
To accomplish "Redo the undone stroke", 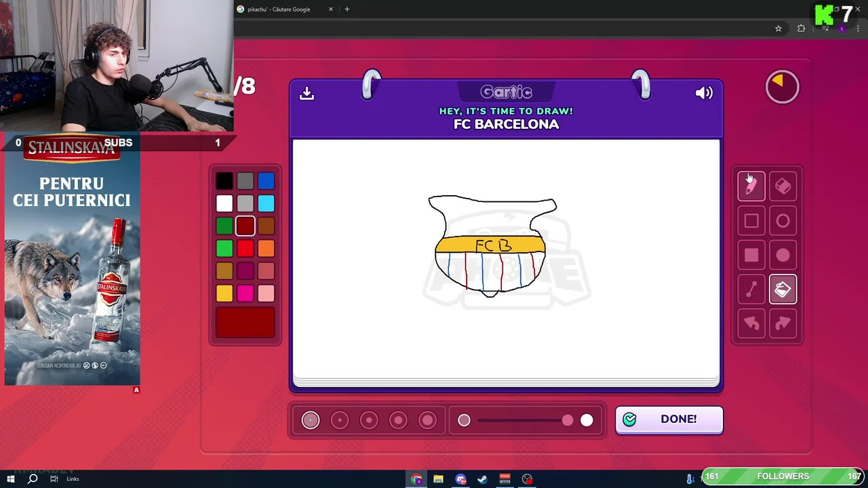I will pyautogui.click(x=783, y=324).
